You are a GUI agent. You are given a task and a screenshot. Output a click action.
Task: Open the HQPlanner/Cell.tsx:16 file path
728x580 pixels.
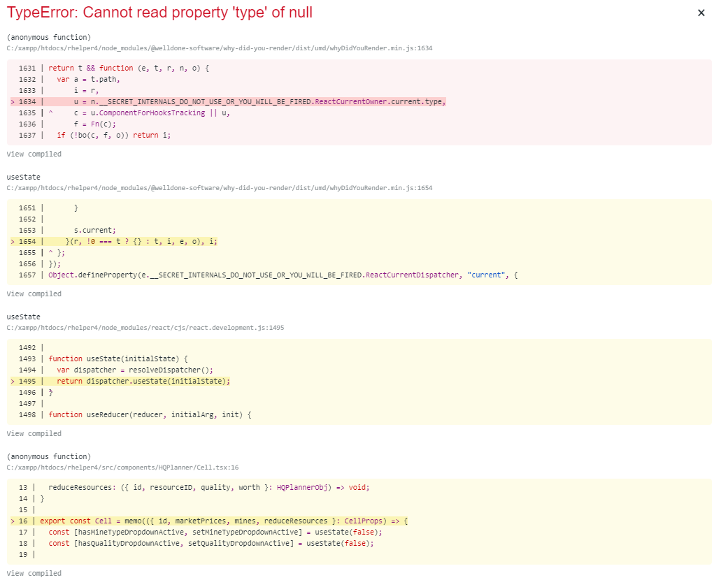(122, 467)
